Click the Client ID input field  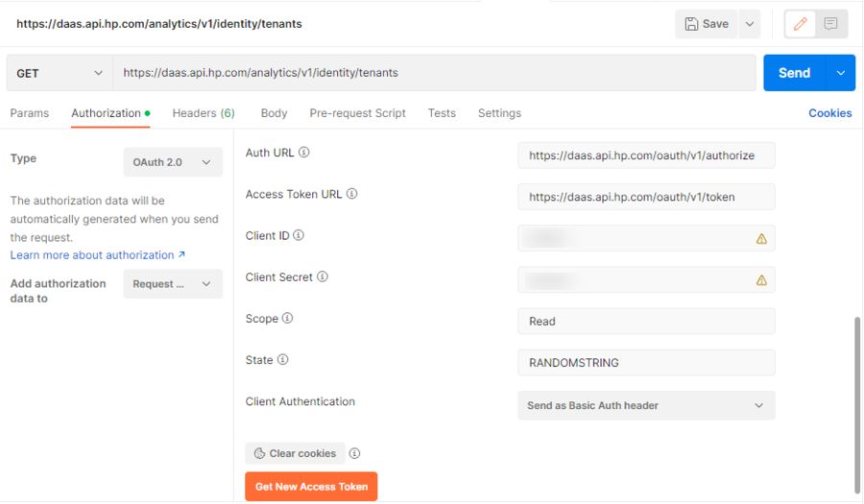point(646,238)
